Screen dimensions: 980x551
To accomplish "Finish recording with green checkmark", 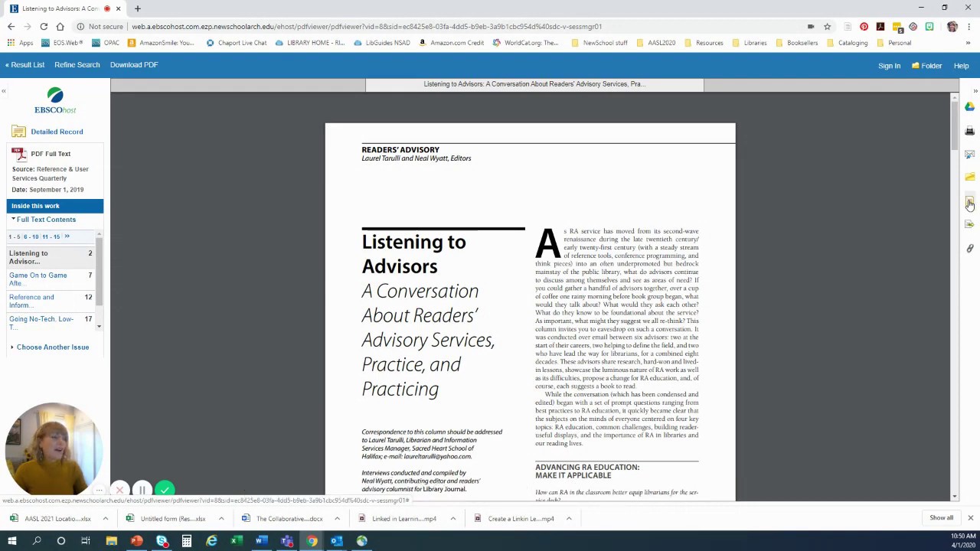I will 165,489.
